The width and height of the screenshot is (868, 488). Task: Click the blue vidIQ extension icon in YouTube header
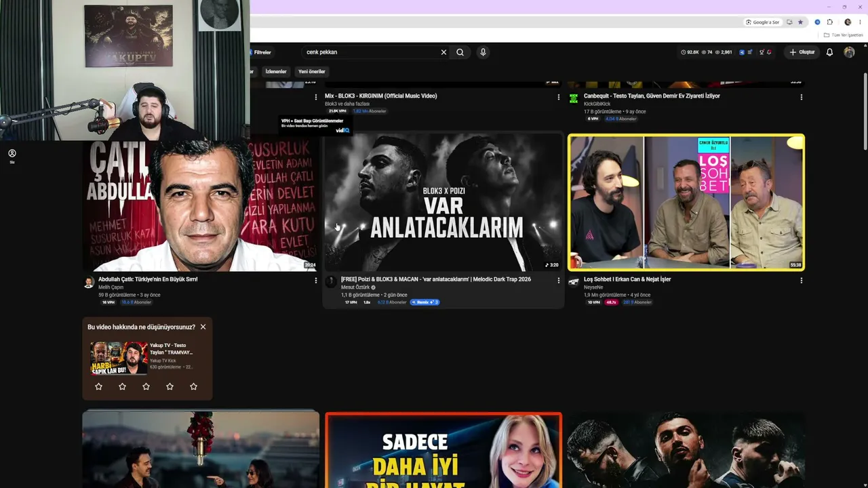(x=742, y=52)
